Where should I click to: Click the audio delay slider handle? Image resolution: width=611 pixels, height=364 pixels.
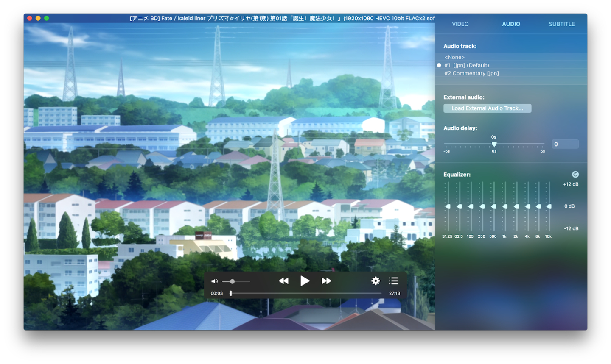coord(494,144)
